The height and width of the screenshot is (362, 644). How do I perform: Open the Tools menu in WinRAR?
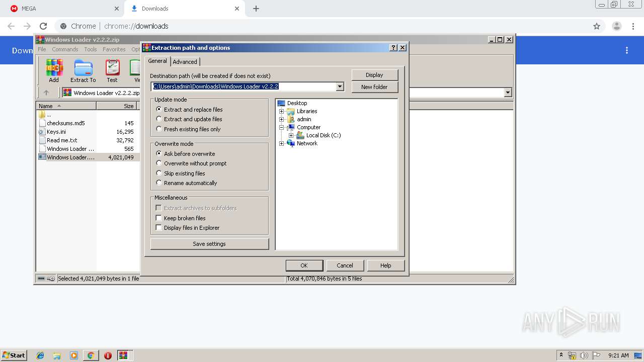coord(91,49)
